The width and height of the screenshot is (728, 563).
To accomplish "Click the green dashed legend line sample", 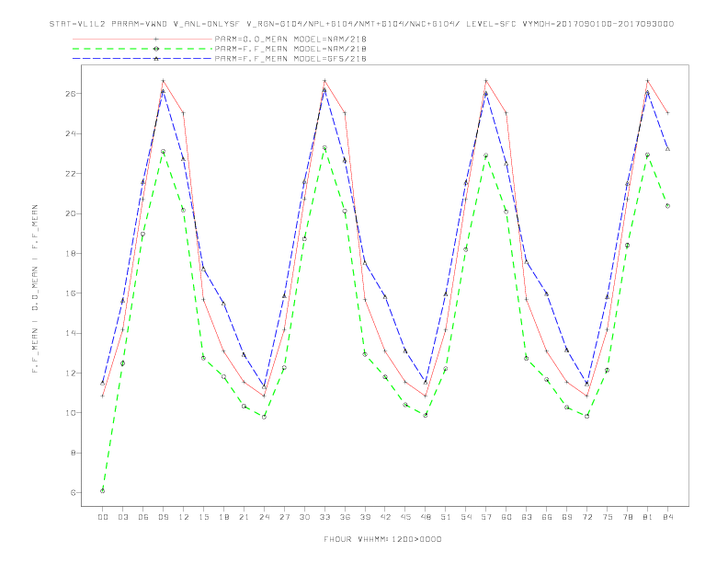I will [x=142, y=49].
